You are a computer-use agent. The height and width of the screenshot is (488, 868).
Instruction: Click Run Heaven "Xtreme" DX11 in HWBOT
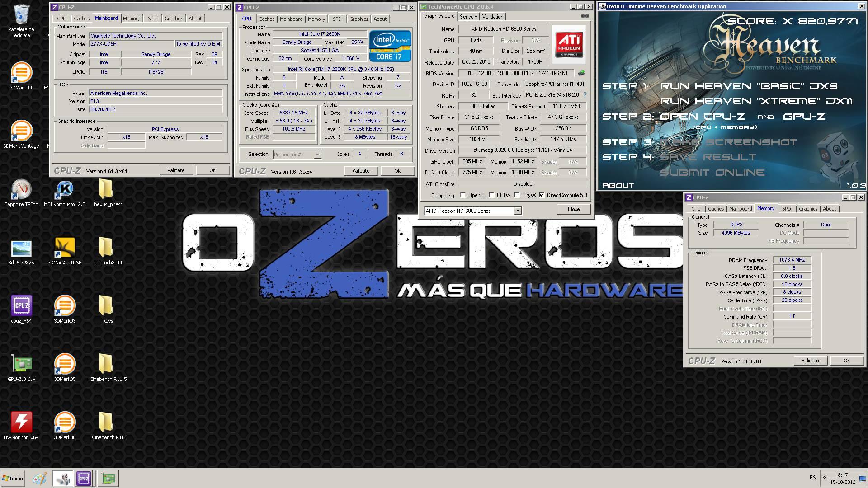click(x=756, y=101)
